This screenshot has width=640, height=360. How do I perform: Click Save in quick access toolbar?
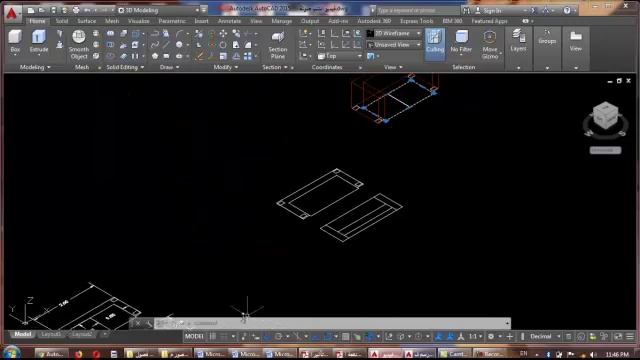(53, 10)
